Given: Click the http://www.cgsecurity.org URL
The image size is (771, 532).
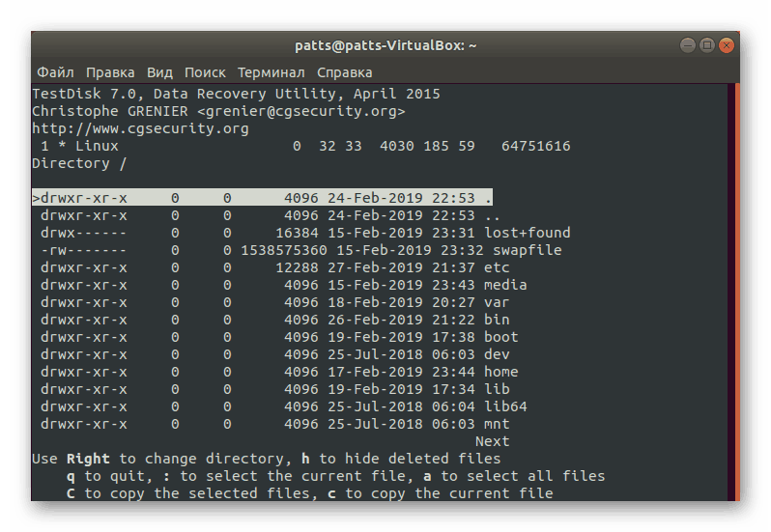Looking at the screenshot, I should (x=141, y=128).
